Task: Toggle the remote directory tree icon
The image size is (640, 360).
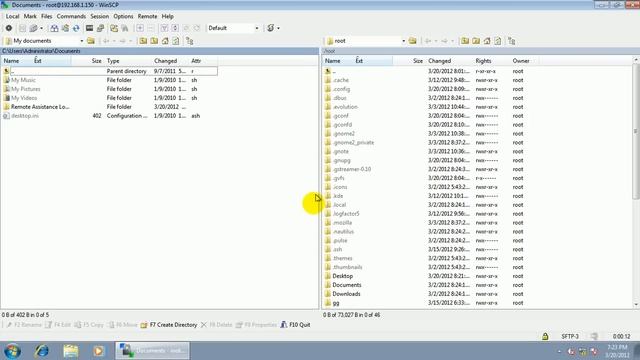Action: tap(511, 41)
